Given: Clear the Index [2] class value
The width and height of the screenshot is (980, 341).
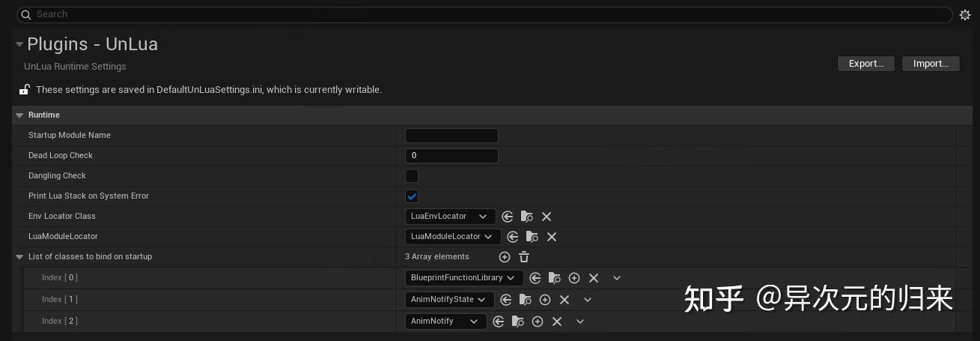Looking at the screenshot, I should (x=557, y=322).
